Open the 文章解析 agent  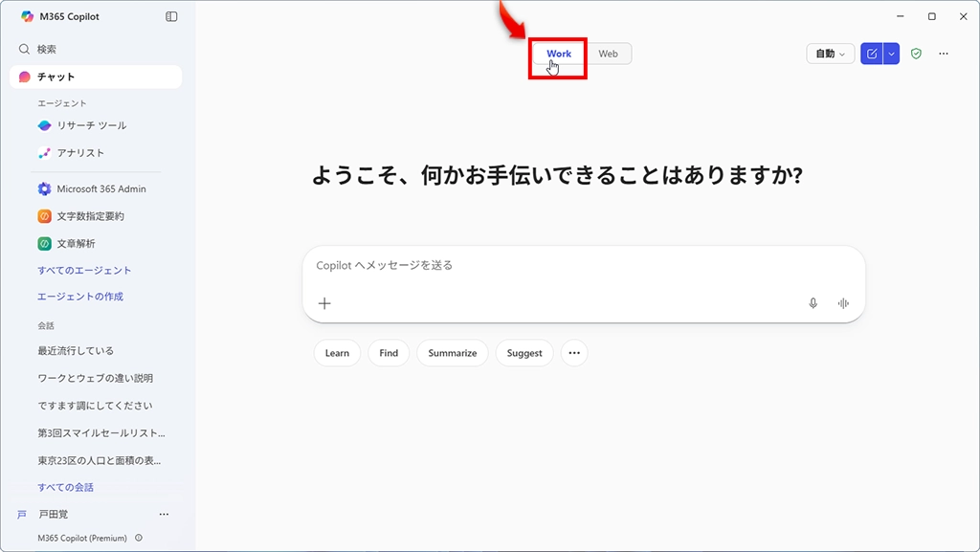coord(67,244)
